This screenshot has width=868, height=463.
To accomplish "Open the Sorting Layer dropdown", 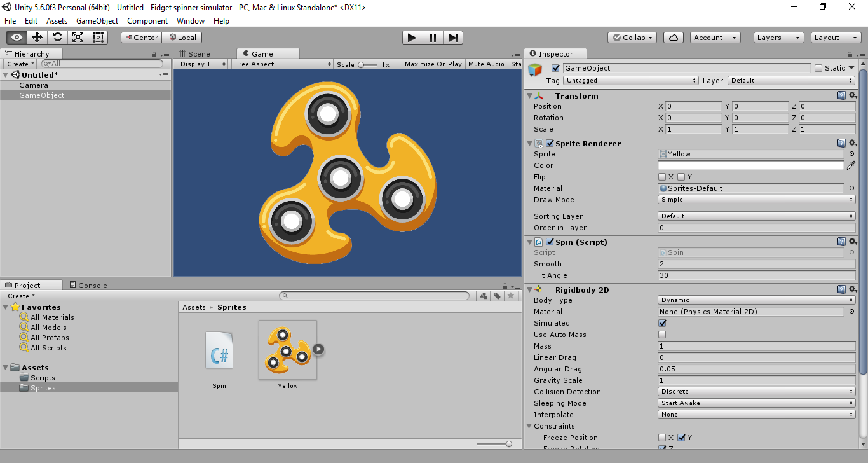I will click(756, 216).
